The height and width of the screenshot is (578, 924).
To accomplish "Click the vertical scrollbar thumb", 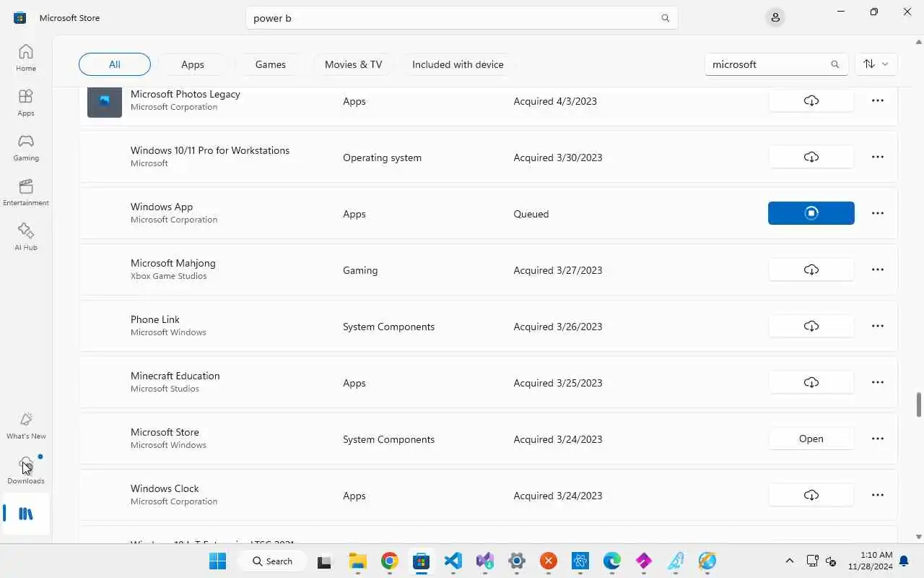I will pos(919,405).
